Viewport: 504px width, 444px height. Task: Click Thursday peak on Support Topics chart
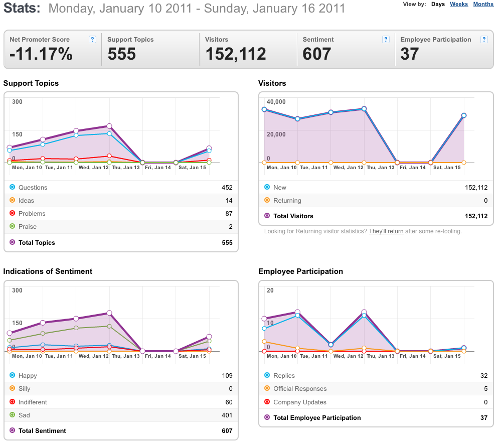pos(109,126)
